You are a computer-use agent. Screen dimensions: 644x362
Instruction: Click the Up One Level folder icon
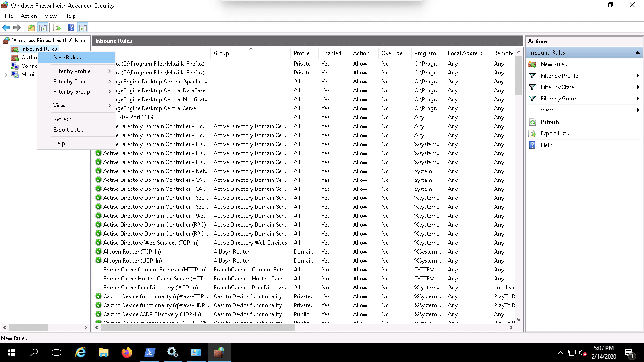coord(31,28)
